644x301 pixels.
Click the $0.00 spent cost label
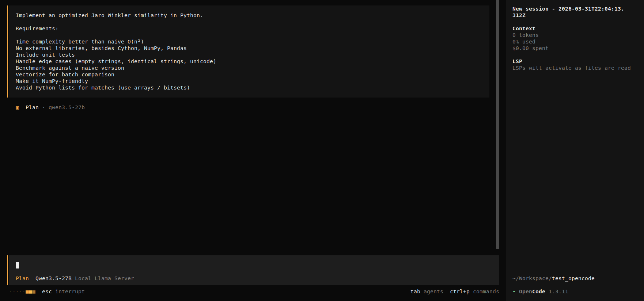click(x=530, y=48)
